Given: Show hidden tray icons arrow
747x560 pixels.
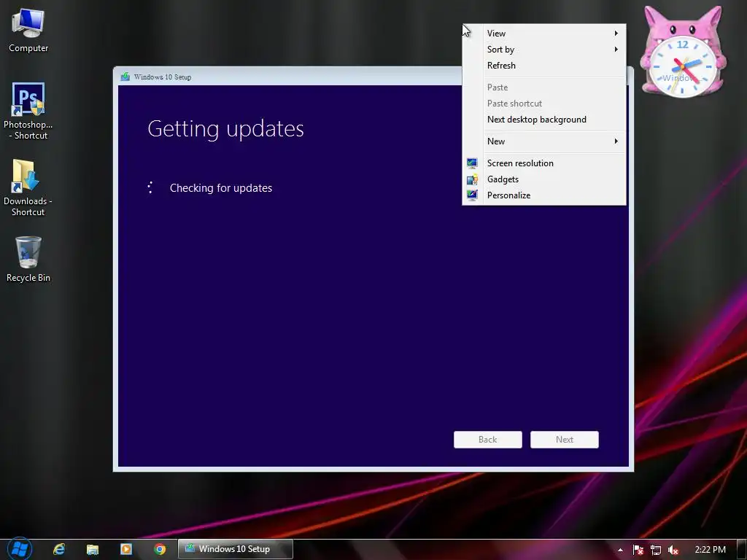Looking at the screenshot, I should 620,550.
